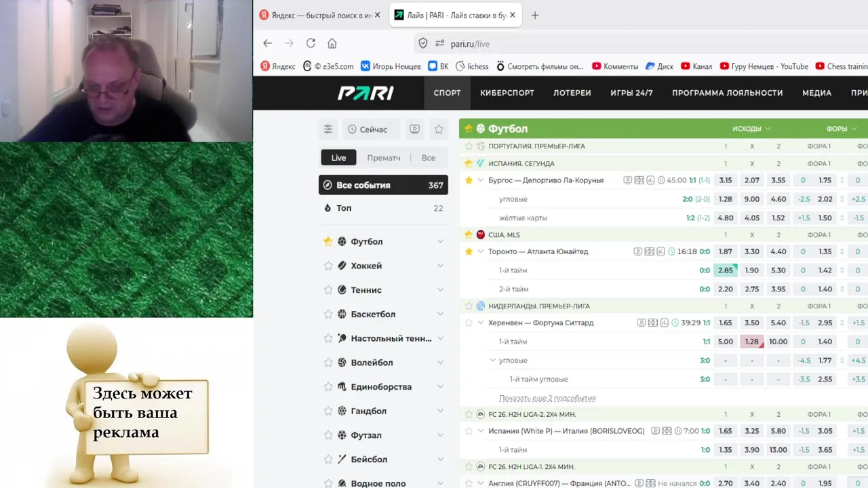This screenshot has height=488, width=868.
Task: Expand the Хоккей sidebar category
Action: 440,266
